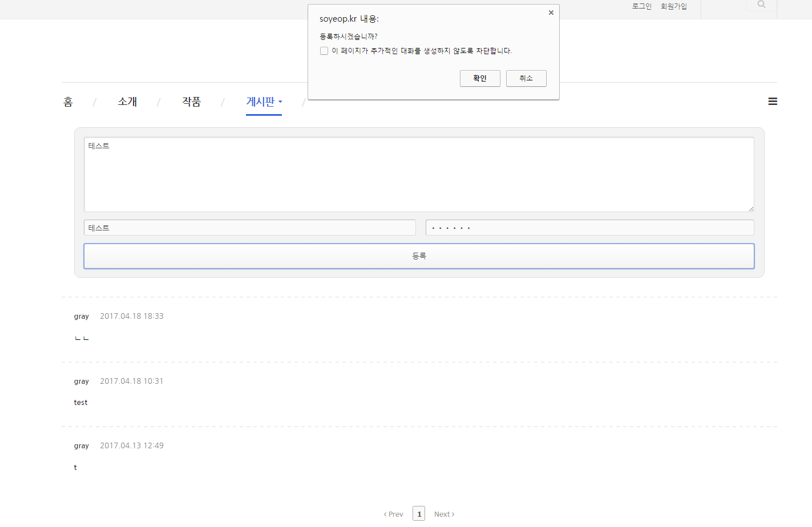Open the 회원가입 signup link
Screen dimensions: 812x527
(674, 7)
